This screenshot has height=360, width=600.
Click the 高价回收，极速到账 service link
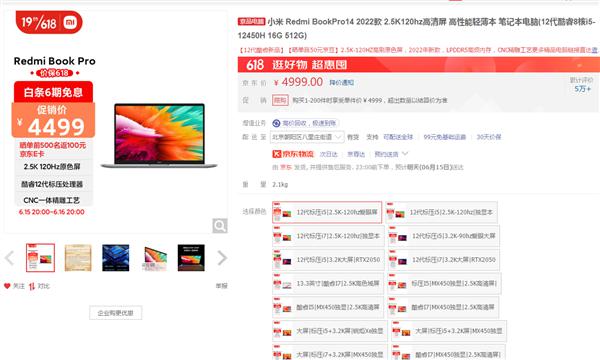pyautogui.click(x=309, y=123)
